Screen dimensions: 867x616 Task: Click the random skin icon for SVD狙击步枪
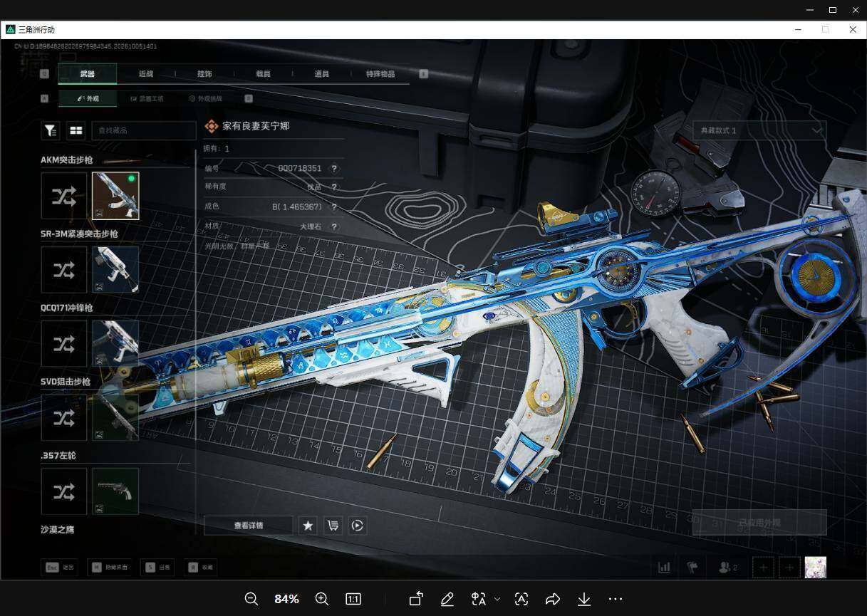coord(64,417)
